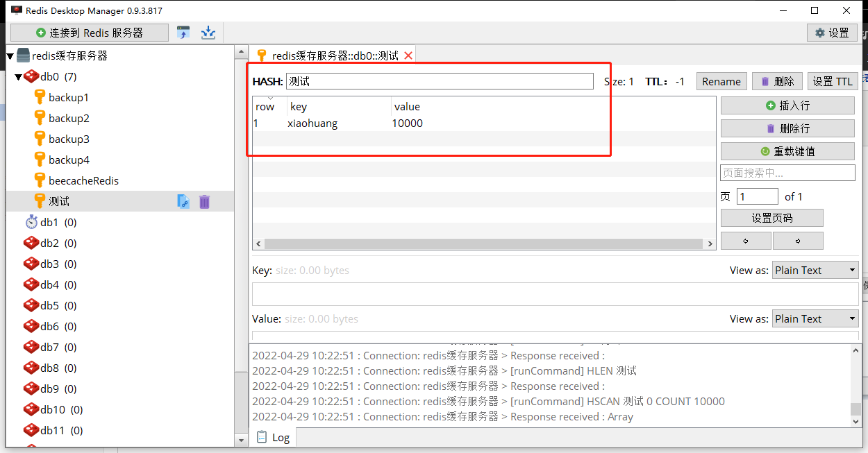Click the stopwatch icon of db1

coord(31,222)
